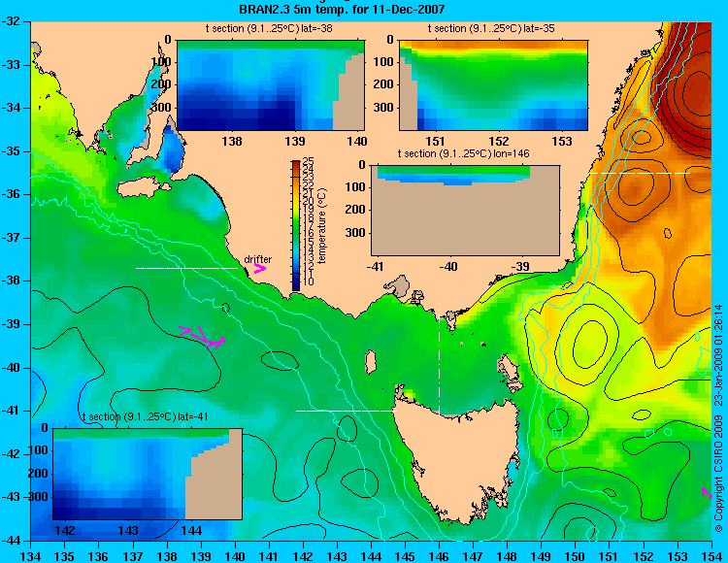Click the colorbar top value 25
The height and width of the screenshot is (563, 728).
pos(308,161)
